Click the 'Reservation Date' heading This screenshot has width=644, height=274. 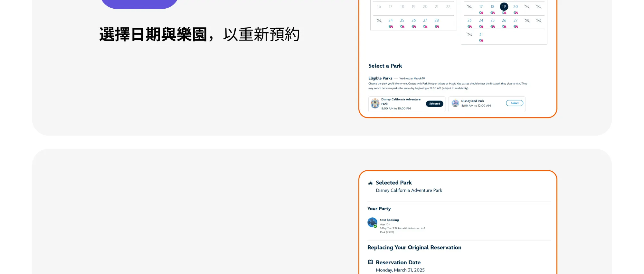(x=398, y=262)
